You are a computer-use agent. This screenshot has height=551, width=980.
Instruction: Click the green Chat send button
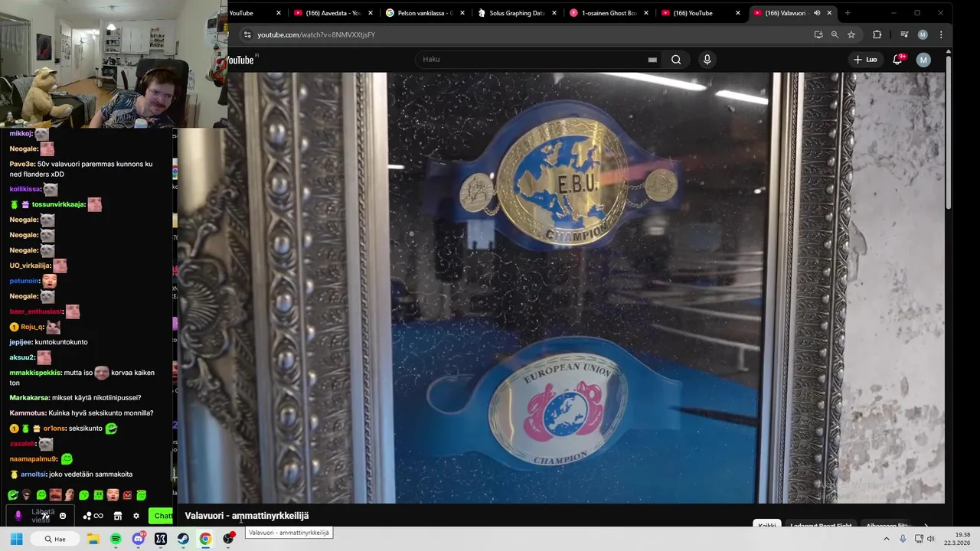click(x=161, y=516)
